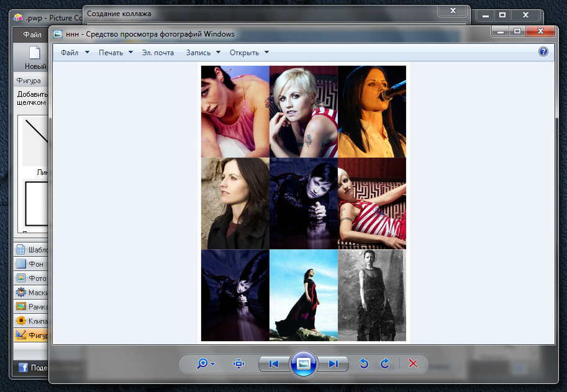Rotate the image clockwise
The width and height of the screenshot is (567, 392).
pyautogui.click(x=385, y=363)
